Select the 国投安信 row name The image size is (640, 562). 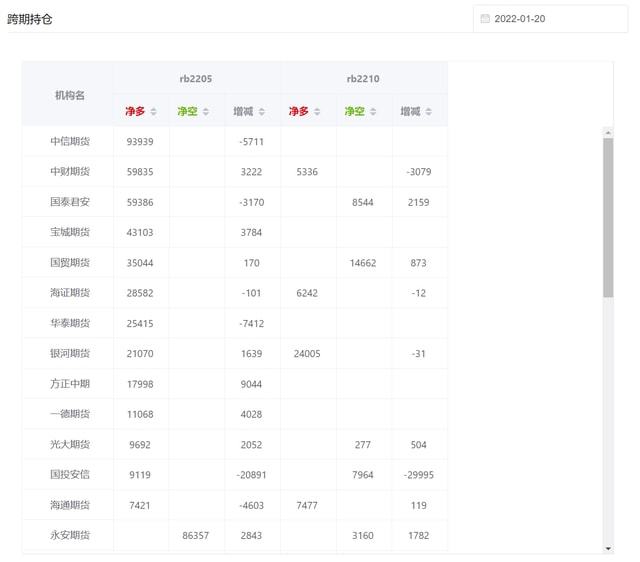coord(70,475)
